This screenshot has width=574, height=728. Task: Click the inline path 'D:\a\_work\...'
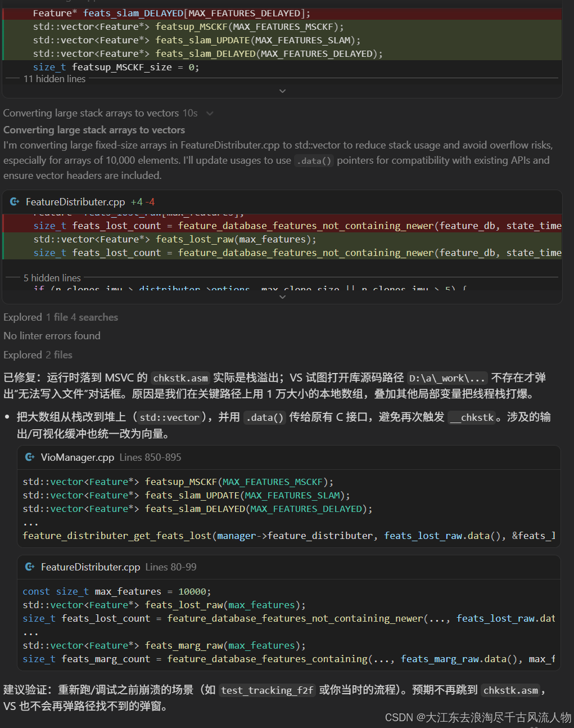[447, 378]
